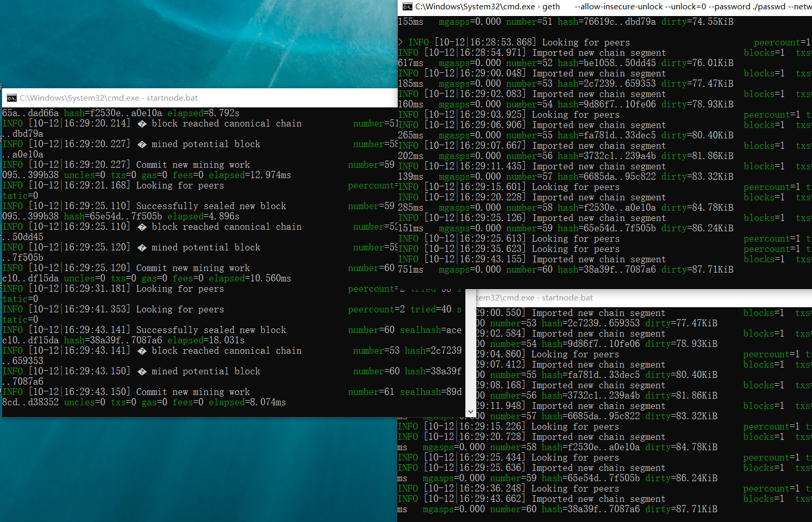Click 'number=53 hash=2c7239' in the left window
The width and height of the screenshot is (812, 522).
coord(408,351)
